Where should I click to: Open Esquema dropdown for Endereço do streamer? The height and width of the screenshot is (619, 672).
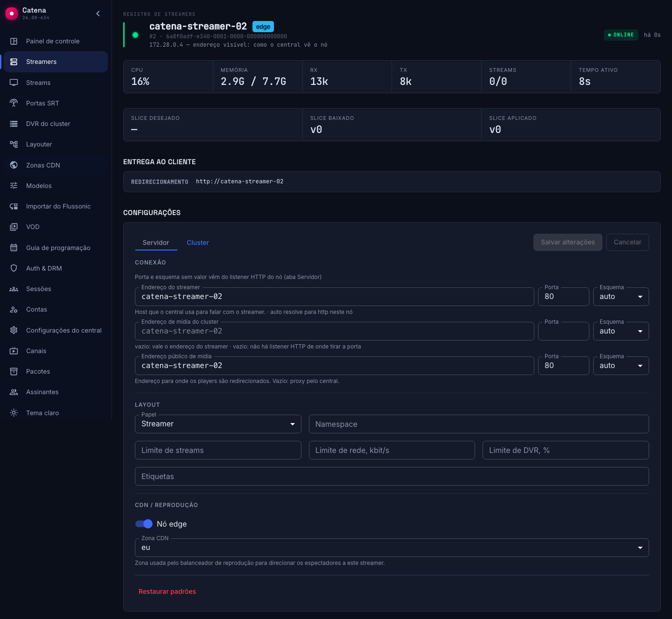tap(621, 297)
